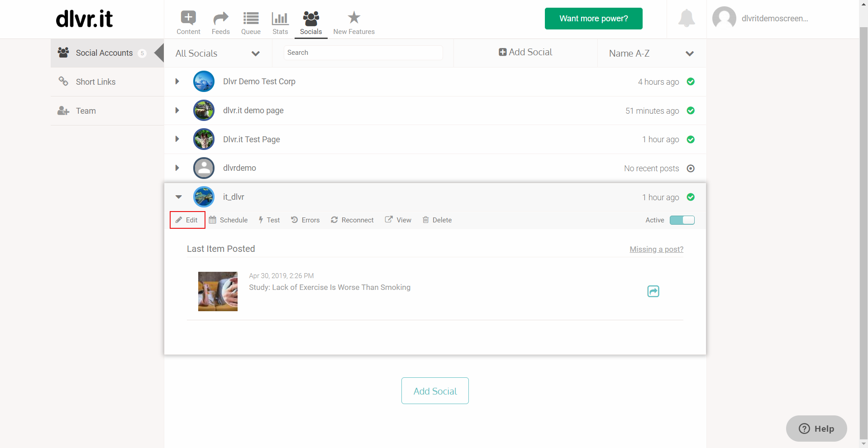The width and height of the screenshot is (868, 448).
Task: Open the Queue section icon
Action: (251, 18)
